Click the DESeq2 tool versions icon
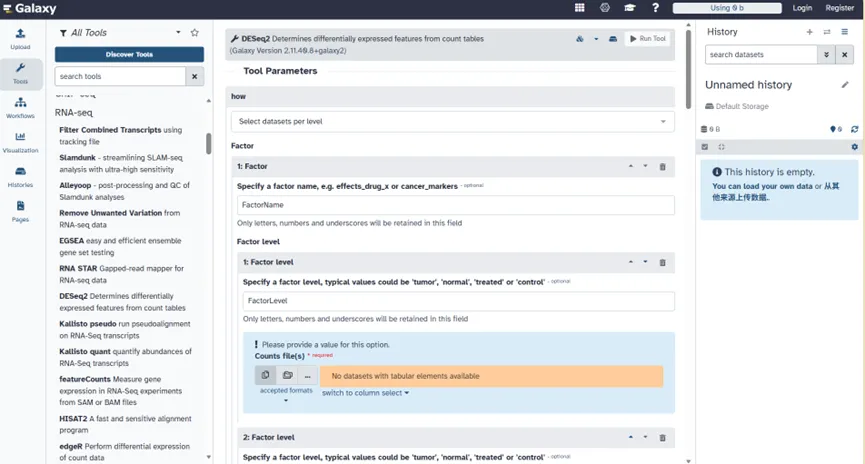 [580, 39]
